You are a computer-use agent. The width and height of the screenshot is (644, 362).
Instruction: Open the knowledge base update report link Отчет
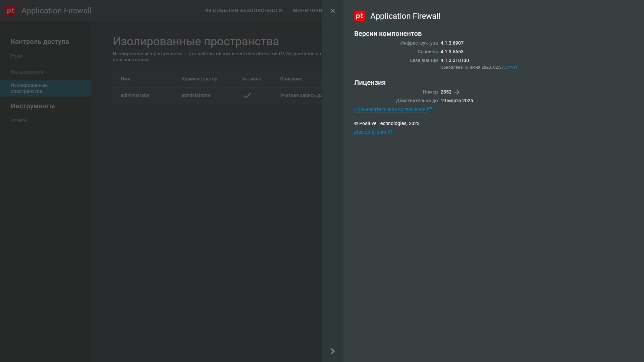[x=512, y=67]
